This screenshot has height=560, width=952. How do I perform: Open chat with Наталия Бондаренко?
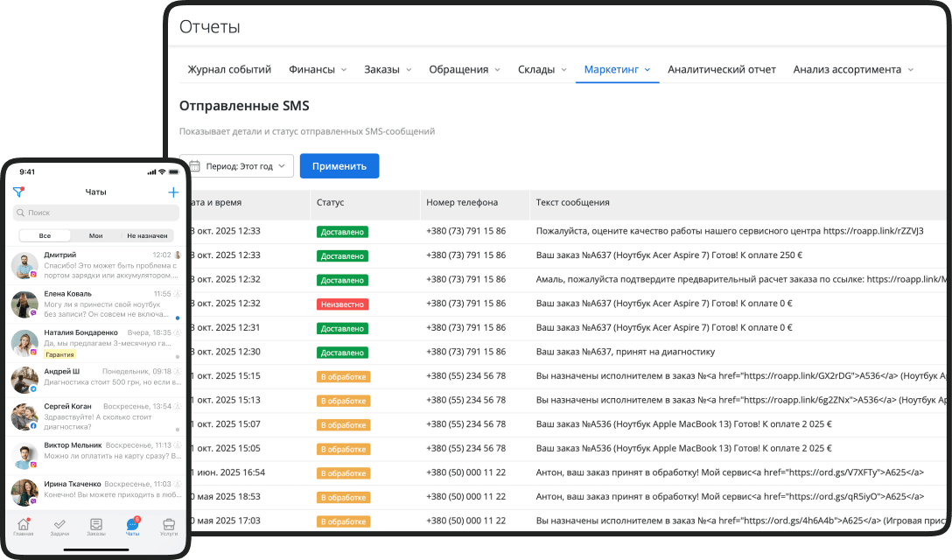coord(96,343)
